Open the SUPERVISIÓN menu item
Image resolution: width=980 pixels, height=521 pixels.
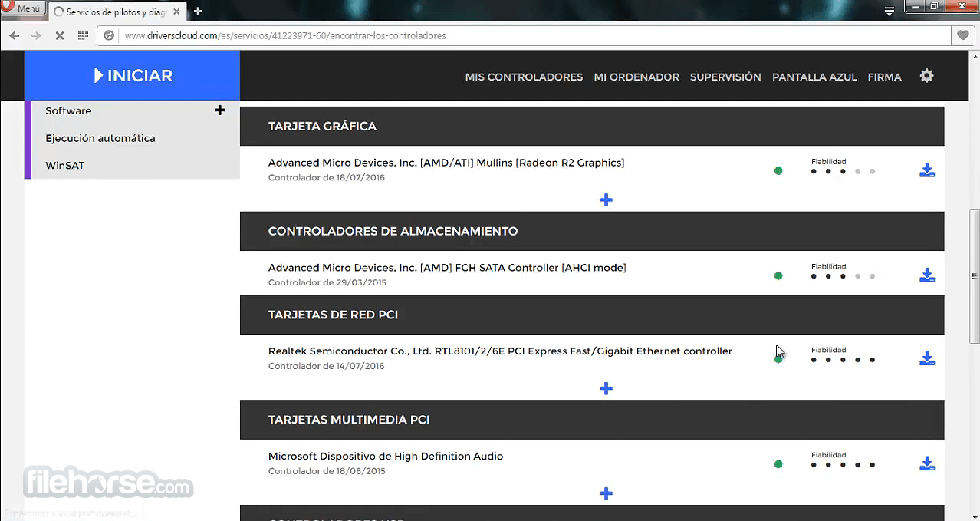point(725,77)
